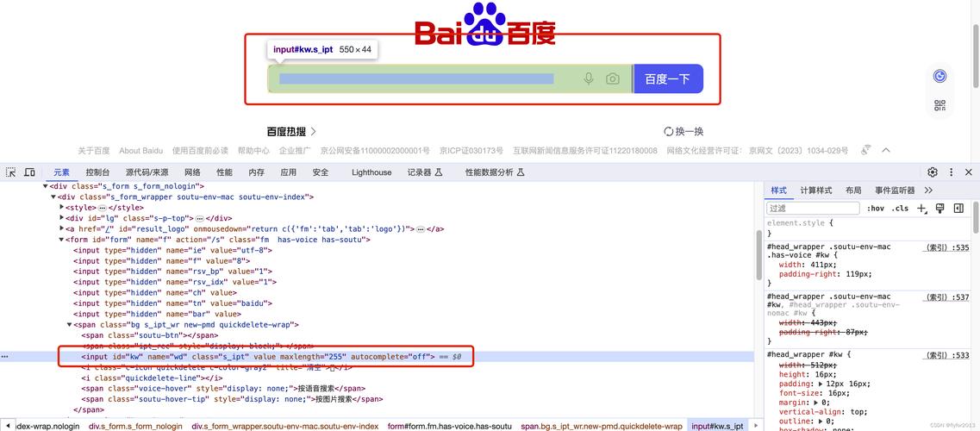The width and height of the screenshot is (980, 431).
Task: Click the microphone voice search icon
Action: pyautogui.click(x=589, y=78)
